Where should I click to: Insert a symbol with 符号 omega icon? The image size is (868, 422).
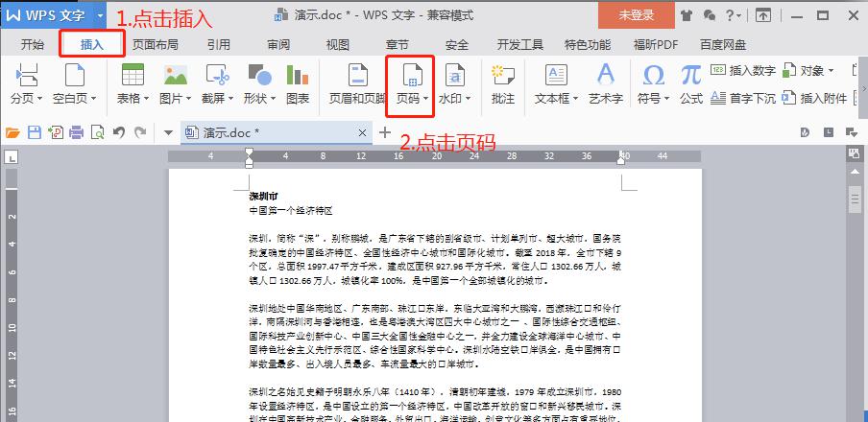pos(654,75)
